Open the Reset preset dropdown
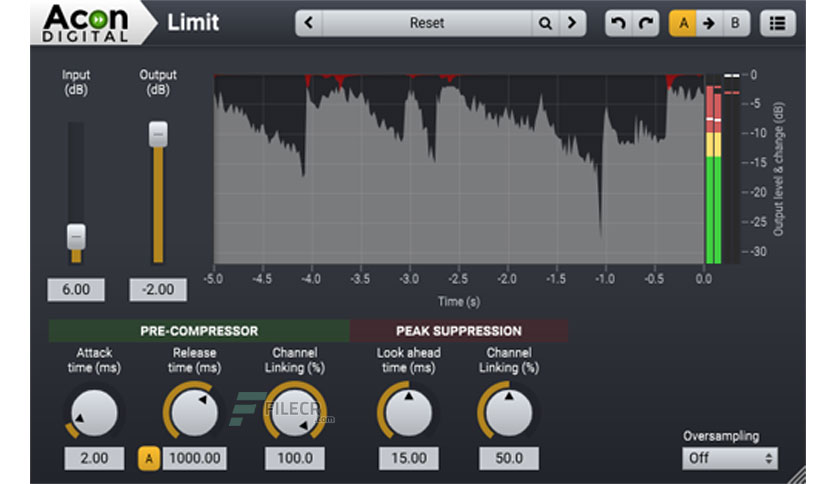 [x=427, y=23]
